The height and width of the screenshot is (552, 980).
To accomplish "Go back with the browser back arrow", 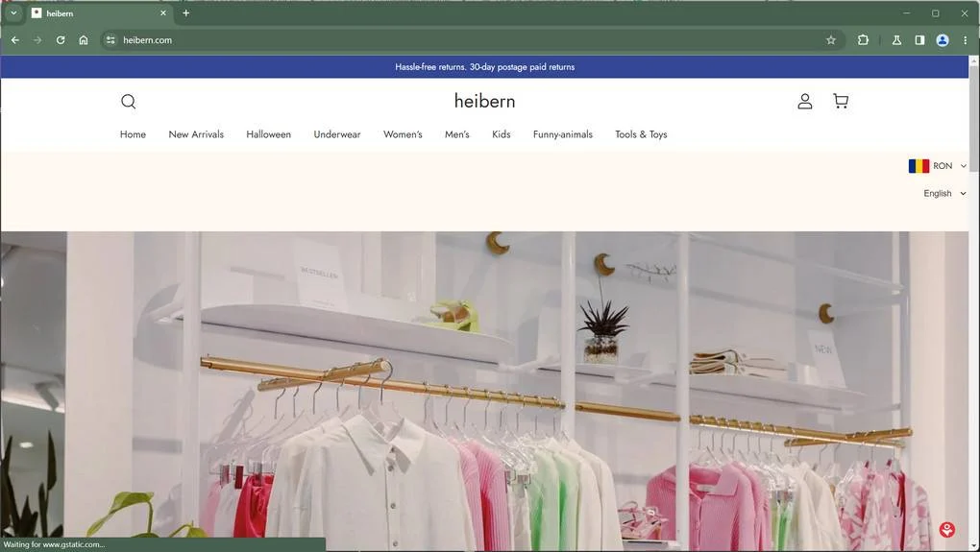I will point(15,40).
